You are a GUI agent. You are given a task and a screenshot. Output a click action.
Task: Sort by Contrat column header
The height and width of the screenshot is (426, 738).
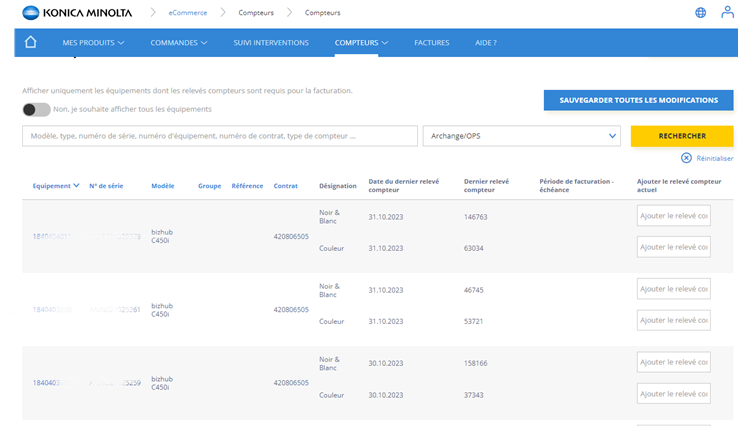coord(286,186)
